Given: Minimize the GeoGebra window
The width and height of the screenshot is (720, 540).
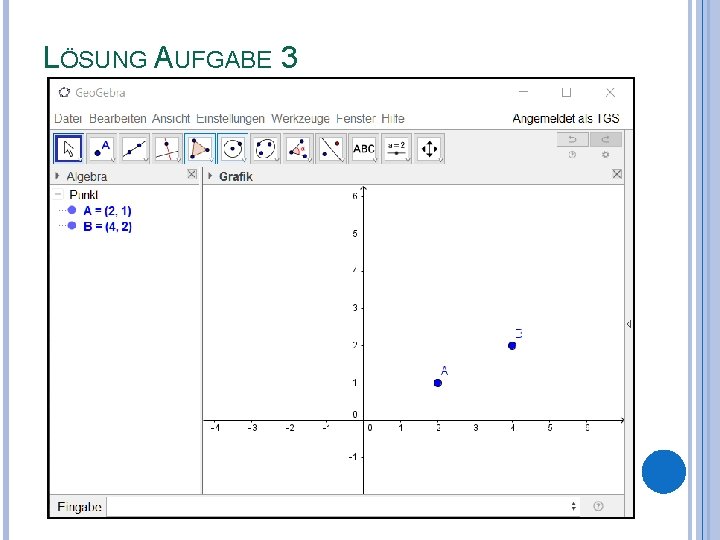Looking at the screenshot, I should (x=523, y=92).
